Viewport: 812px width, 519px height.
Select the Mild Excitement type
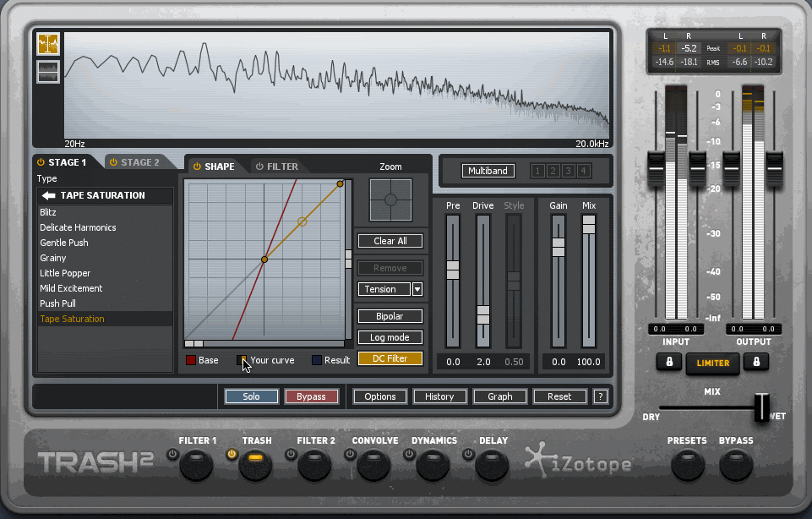pyautogui.click(x=105, y=288)
